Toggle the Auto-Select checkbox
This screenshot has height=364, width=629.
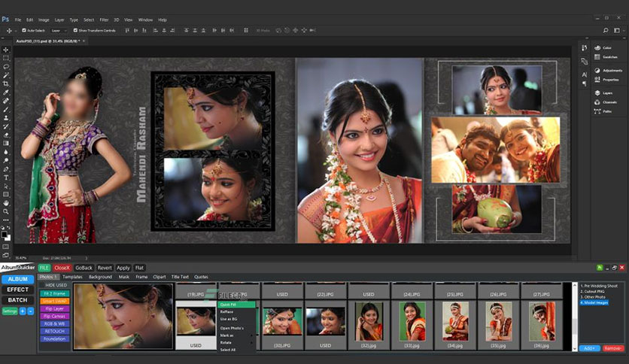(24, 31)
